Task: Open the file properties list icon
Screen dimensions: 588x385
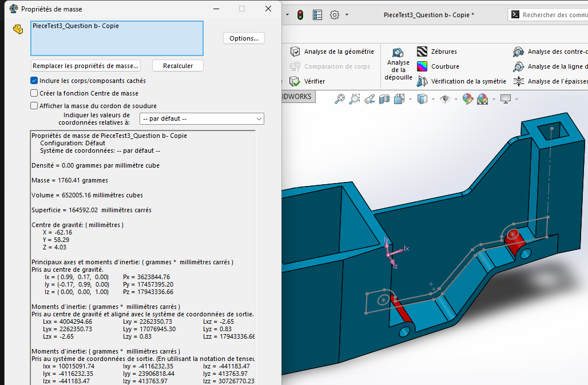Action: pos(317,15)
